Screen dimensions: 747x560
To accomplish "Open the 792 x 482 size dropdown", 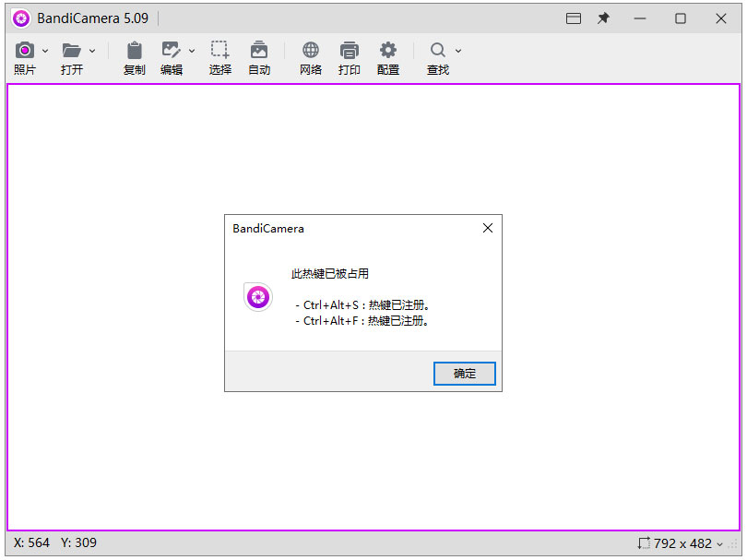I will 719,543.
